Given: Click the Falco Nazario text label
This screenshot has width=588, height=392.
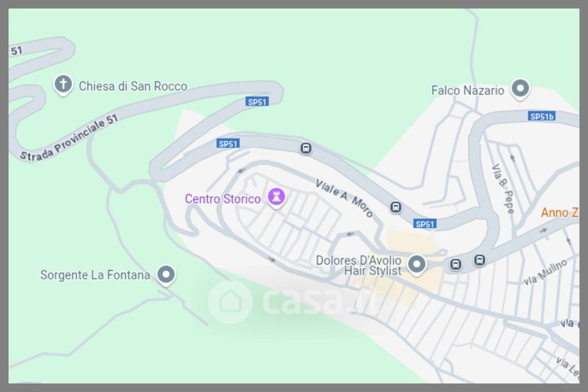Looking at the screenshot, I should [467, 90].
